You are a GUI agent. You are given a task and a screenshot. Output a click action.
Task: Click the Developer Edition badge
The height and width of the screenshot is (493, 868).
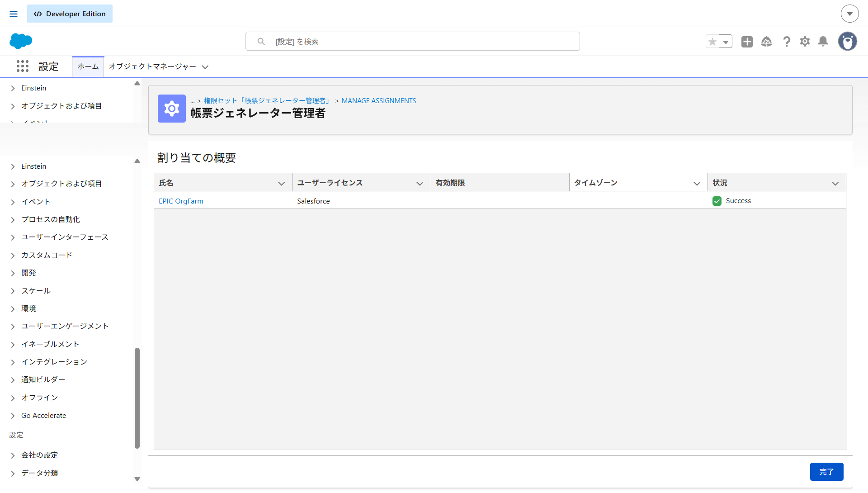coord(70,14)
